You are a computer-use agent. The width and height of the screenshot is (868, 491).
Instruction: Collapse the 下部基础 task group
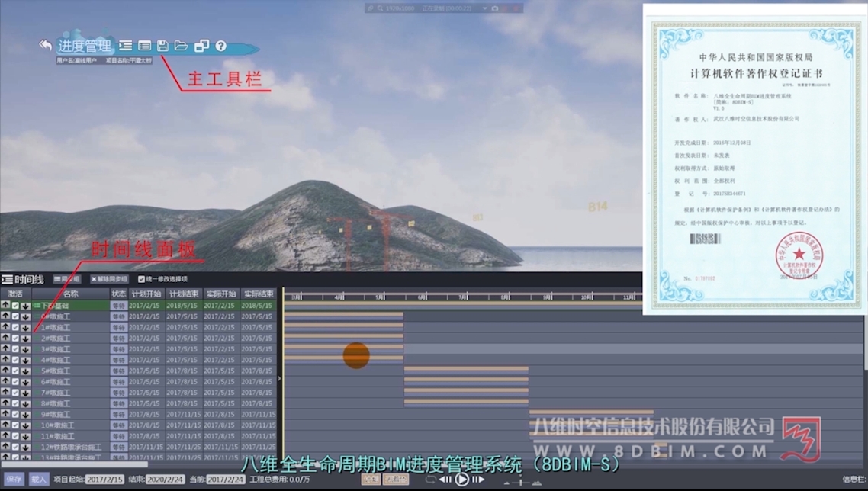coord(37,306)
